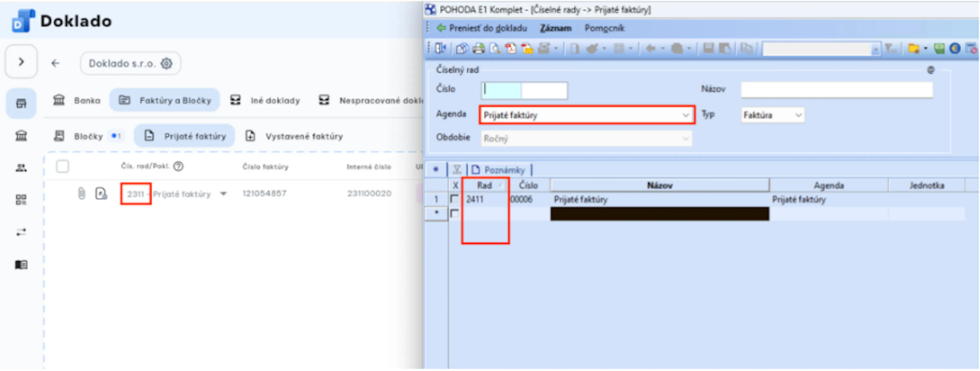Image resolution: width=980 pixels, height=371 pixels.
Task: Expand the 2311 - Prijaté faktúry row dropdown
Action: tap(223, 194)
